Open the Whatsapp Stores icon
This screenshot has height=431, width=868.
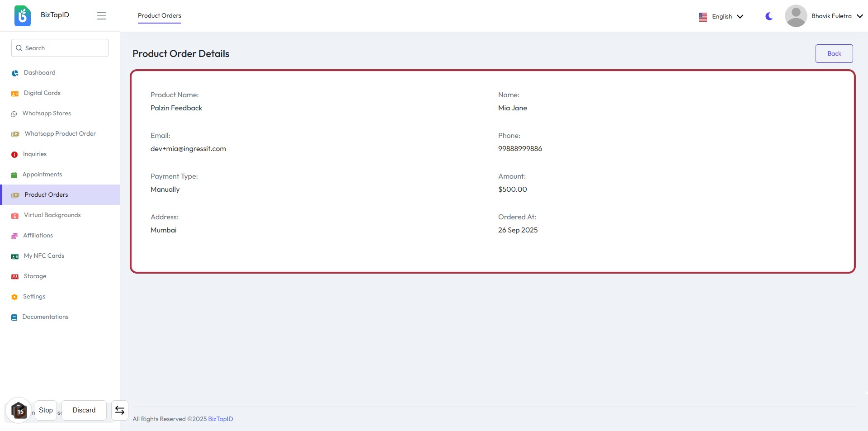pos(14,114)
